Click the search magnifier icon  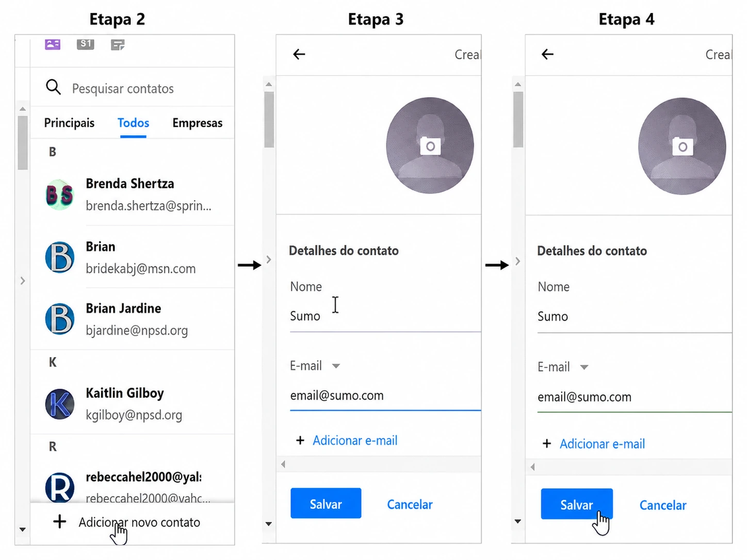coord(54,87)
